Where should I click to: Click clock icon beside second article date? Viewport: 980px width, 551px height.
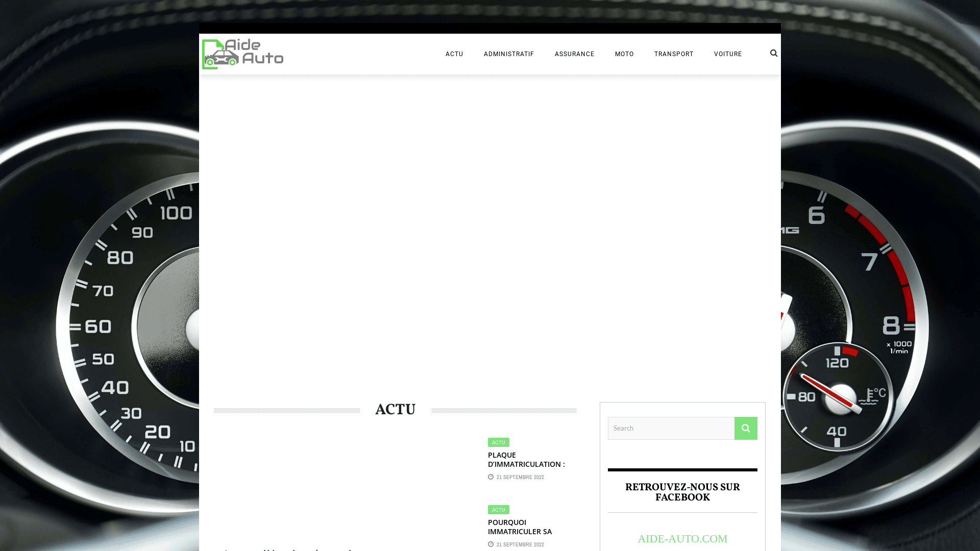(491, 544)
